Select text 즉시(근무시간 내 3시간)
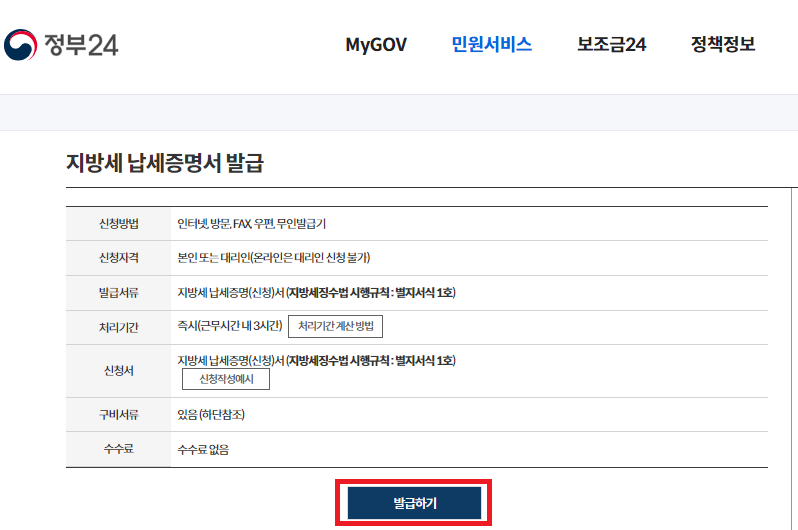798x530 pixels. point(230,326)
